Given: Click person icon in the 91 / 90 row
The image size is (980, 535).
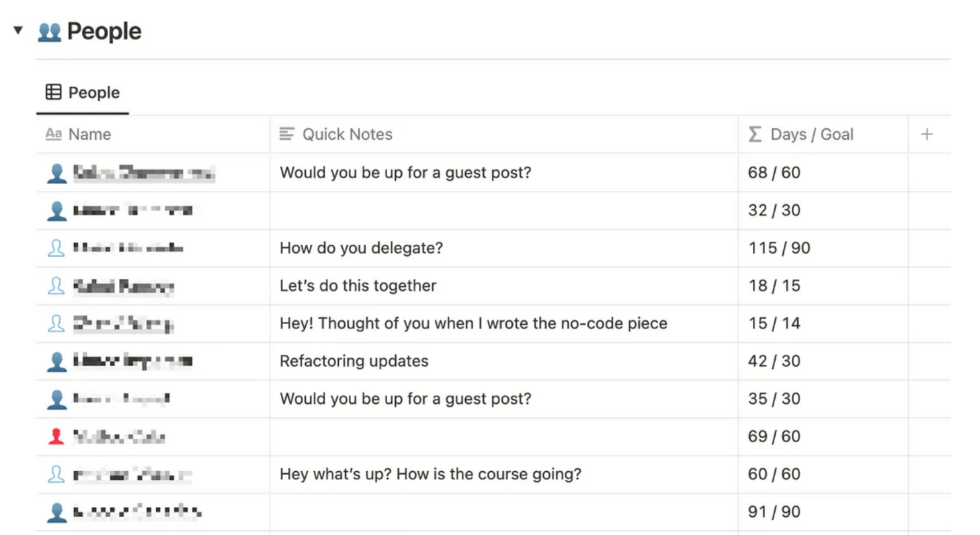Looking at the screenshot, I should point(56,512).
